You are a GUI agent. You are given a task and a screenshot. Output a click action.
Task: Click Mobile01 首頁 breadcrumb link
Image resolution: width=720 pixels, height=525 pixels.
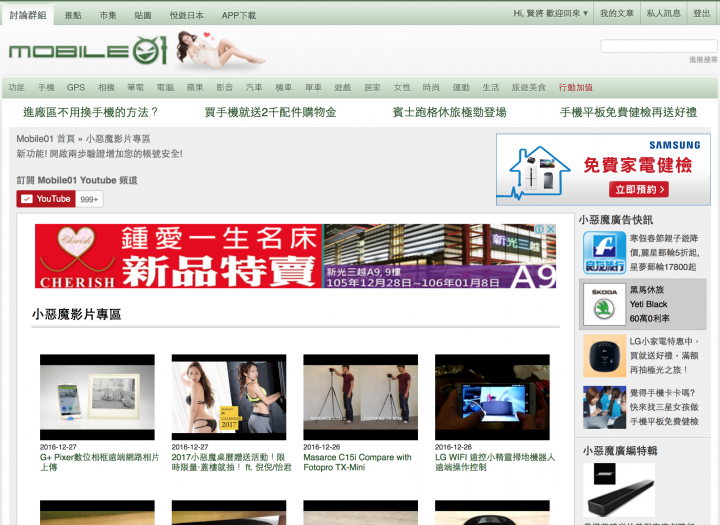click(45, 139)
